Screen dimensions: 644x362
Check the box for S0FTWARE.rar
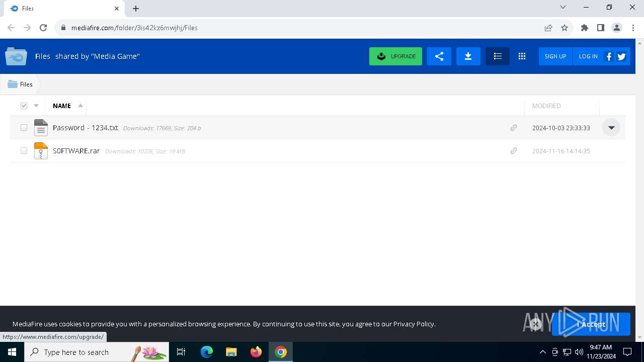24,151
